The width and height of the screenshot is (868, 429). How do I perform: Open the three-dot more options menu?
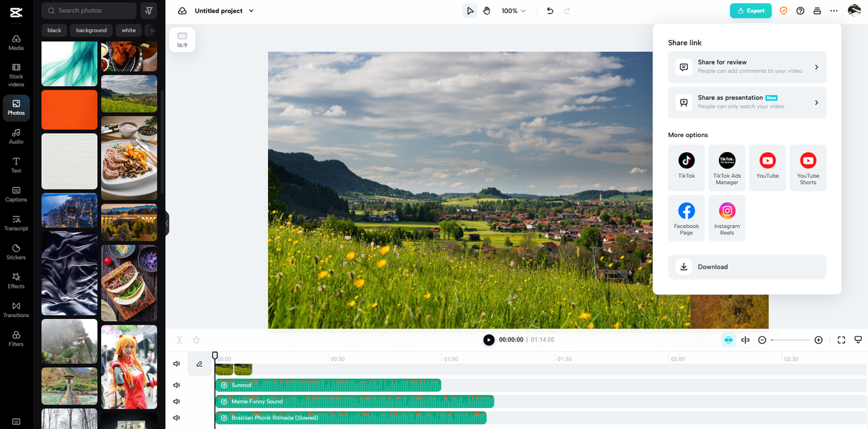click(x=834, y=11)
